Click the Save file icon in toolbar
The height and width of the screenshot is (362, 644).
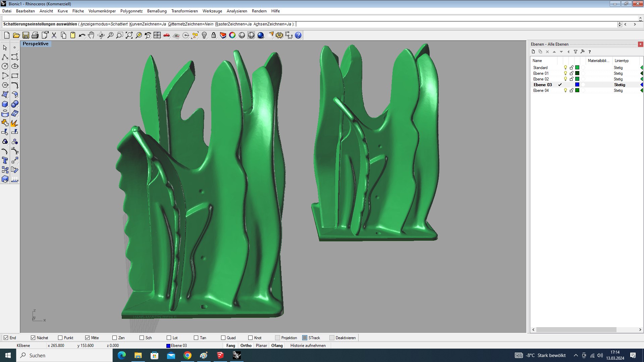click(x=25, y=35)
